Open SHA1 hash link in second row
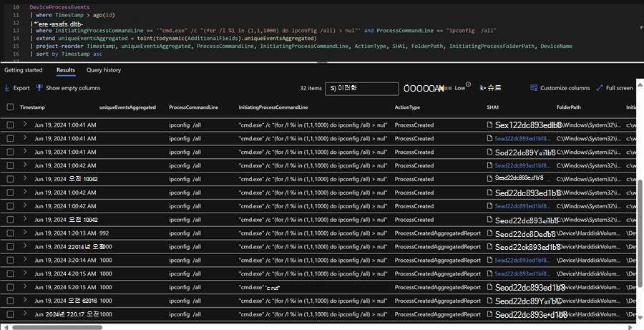The image size is (644, 330). coord(522,139)
